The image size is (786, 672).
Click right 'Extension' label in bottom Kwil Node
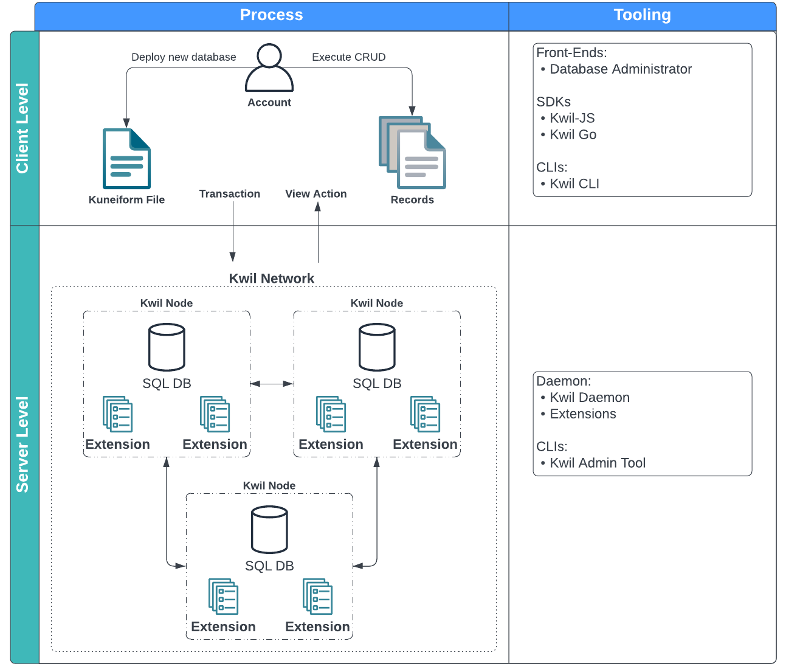point(318,627)
